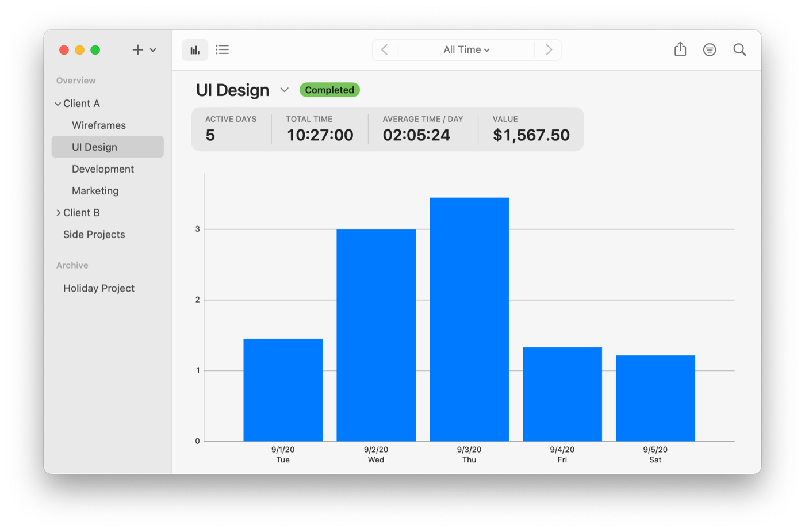Click the search magnifier icon
The width and height of the screenshot is (805, 532).
pos(739,50)
